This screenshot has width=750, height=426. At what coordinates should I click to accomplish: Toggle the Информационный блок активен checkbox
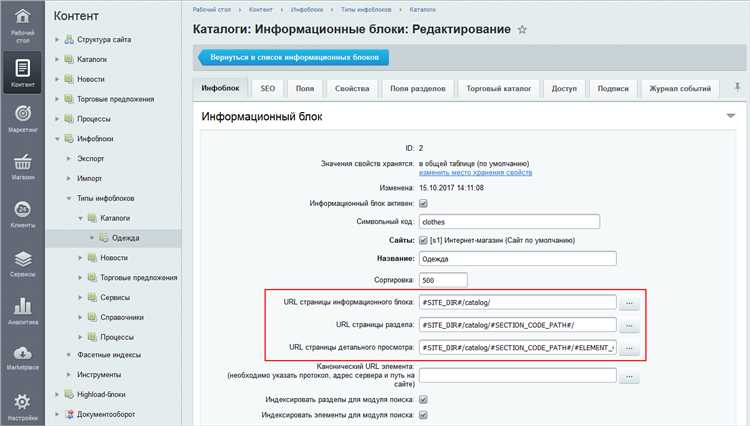(x=423, y=203)
